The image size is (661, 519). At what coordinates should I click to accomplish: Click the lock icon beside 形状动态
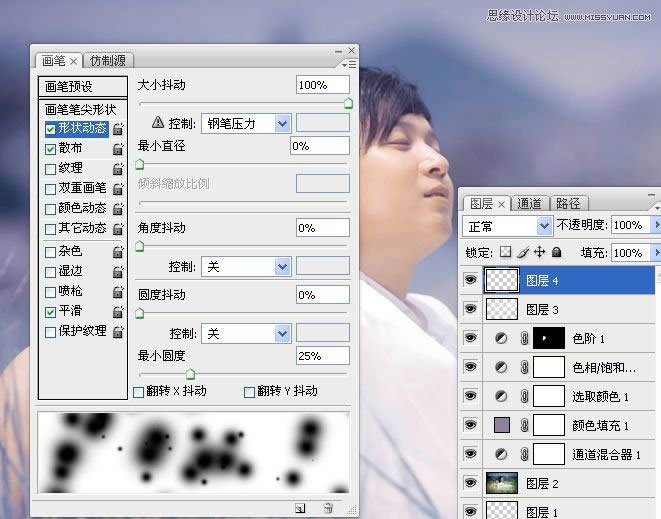pyautogui.click(x=118, y=129)
